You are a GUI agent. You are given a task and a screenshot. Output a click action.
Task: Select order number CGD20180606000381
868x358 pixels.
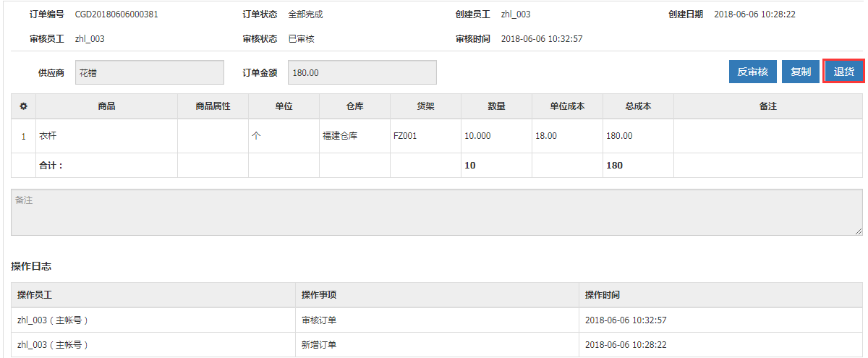116,14
